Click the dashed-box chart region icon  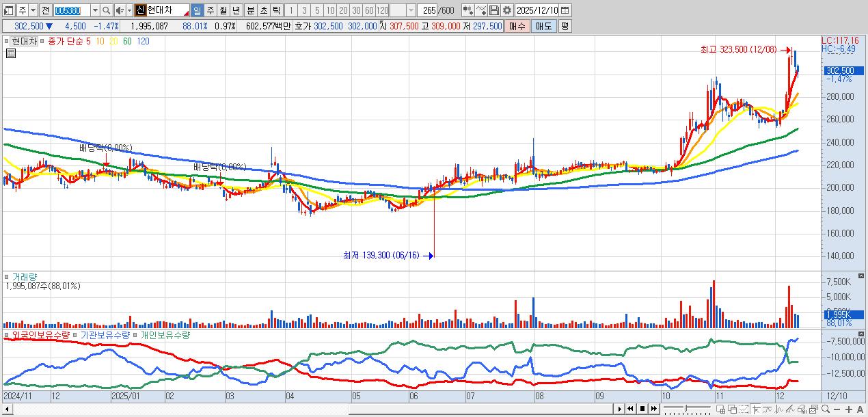pos(744,409)
